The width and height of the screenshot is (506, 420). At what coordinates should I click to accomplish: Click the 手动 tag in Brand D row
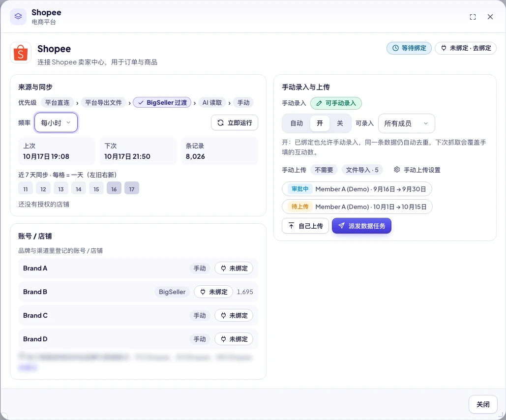point(200,339)
